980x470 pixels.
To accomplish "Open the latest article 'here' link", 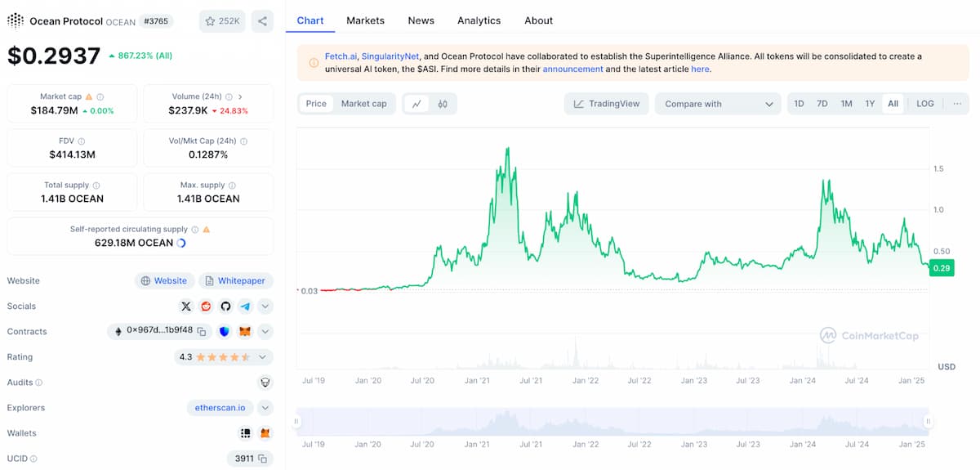I will (x=700, y=69).
